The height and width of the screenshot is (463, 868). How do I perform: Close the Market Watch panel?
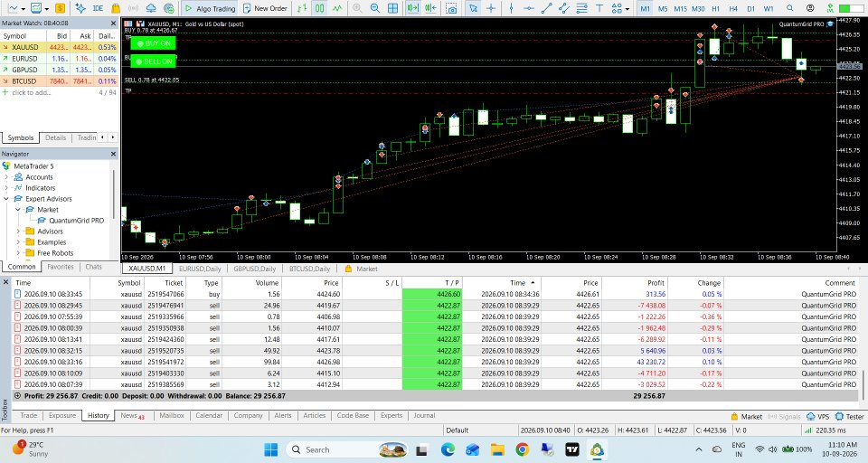click(114, 24)
